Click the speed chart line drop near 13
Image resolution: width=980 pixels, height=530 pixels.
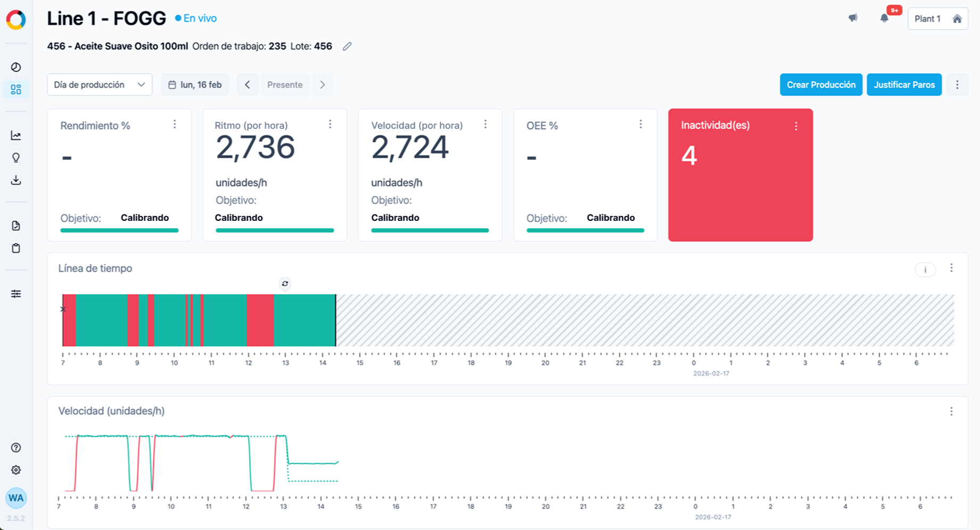[287, 450]
